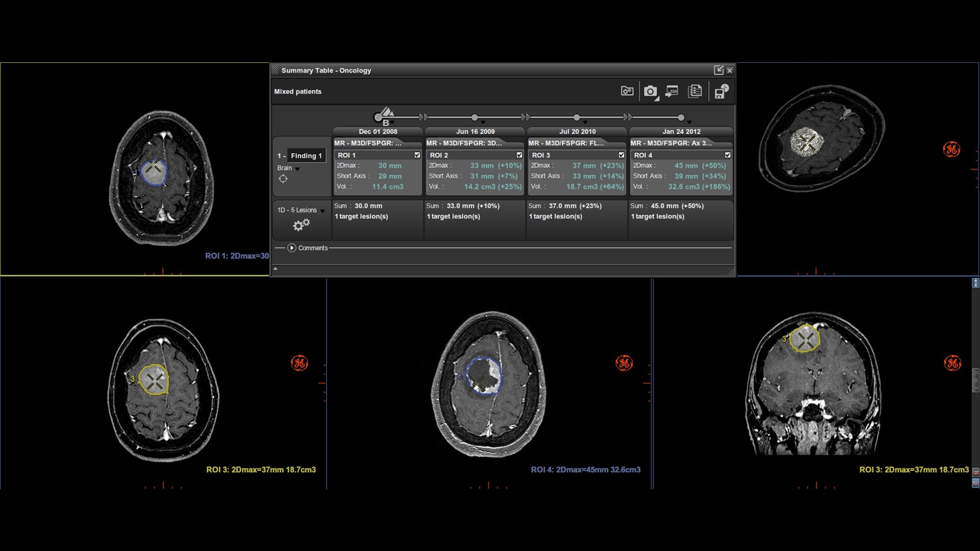Expand the Comments section
Viewport: 980px width, 551px height.
click(x=291, y=248)
